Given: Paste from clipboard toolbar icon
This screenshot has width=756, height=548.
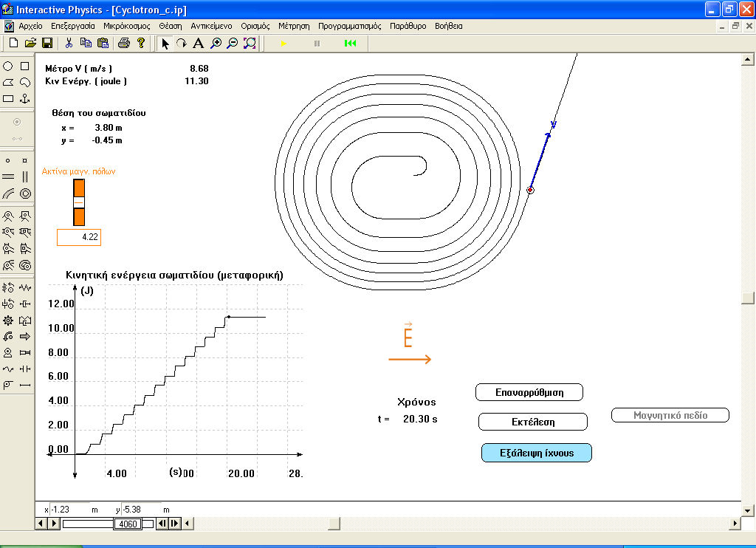Looking at the screenshot, I should tap(103, 43).
